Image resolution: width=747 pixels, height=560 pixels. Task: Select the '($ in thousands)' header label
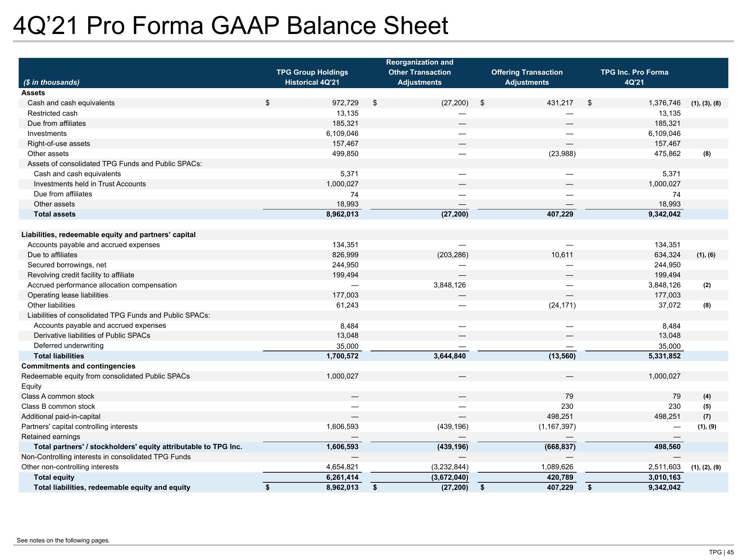tap(52, 82)
